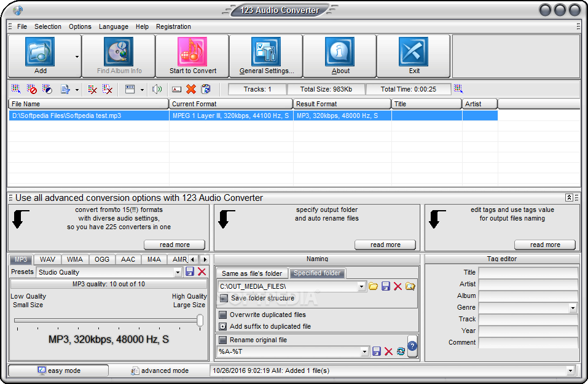Save the naming pattern with the floppy icon
The height and width of the screenshot is (384, 588).
[377, 351]
